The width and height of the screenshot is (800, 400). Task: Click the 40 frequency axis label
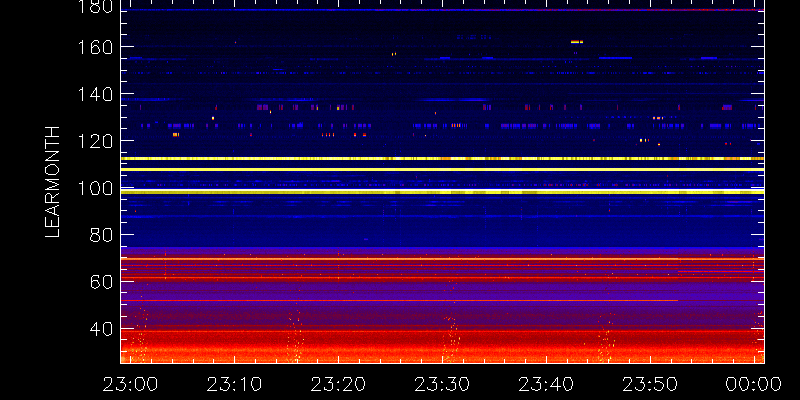tap(101, 329)
